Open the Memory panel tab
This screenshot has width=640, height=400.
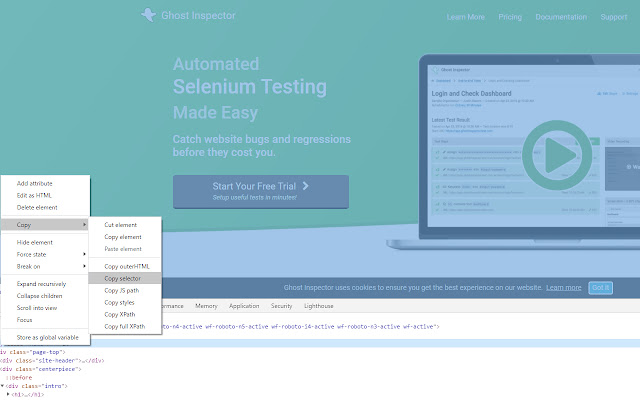tap(206, 306)
